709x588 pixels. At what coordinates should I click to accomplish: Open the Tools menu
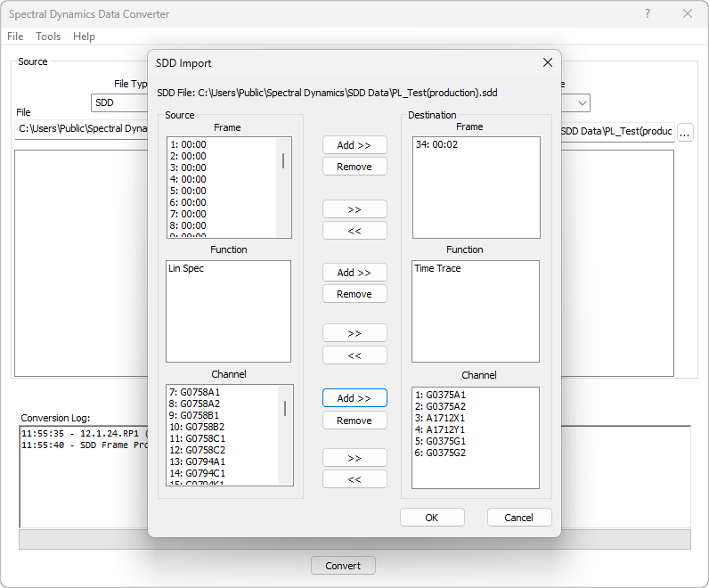click(x=48, y=37)
